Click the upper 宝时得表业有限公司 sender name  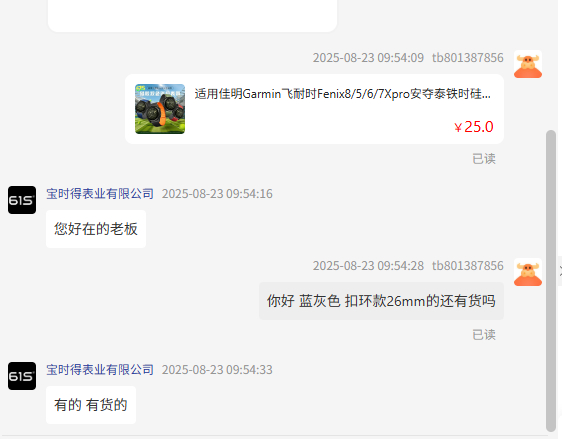click(100, 194)
